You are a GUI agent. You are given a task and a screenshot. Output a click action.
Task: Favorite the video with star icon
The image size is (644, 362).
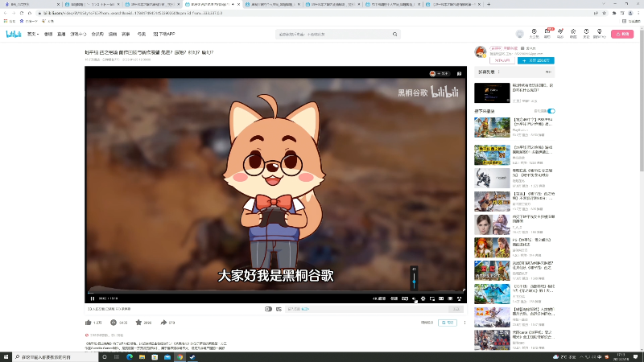point(138,323)
